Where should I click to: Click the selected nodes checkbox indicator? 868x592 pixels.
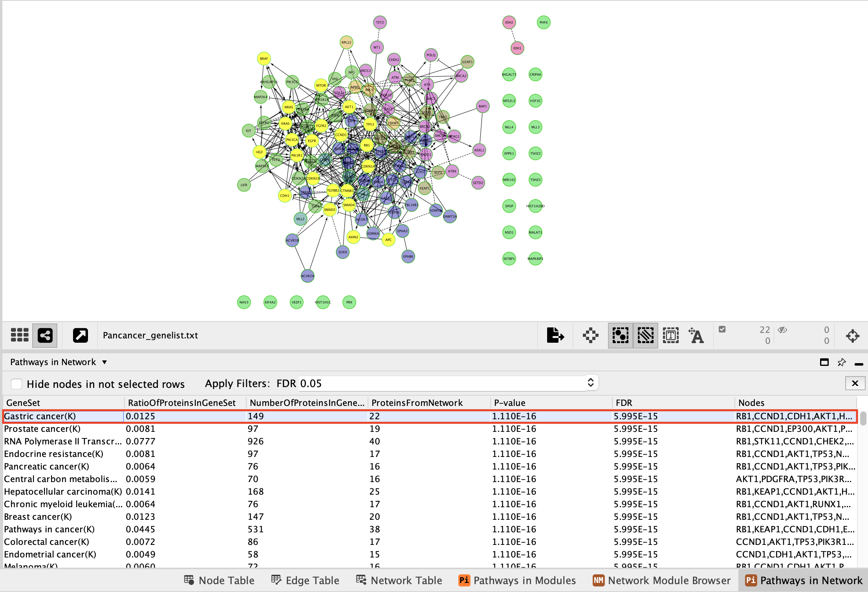[x=722, y=329]
